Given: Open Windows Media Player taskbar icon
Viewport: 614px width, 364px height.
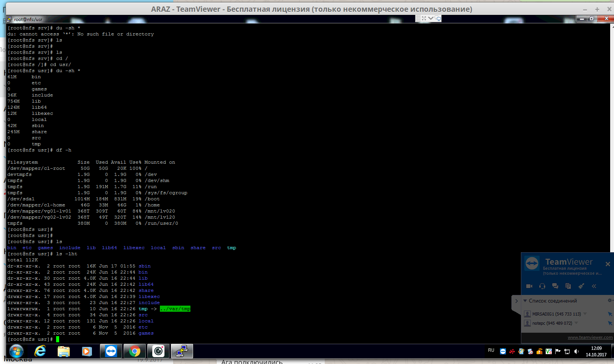Looking at the screenshot, I should pyautogui.click(x=87, y=351).
